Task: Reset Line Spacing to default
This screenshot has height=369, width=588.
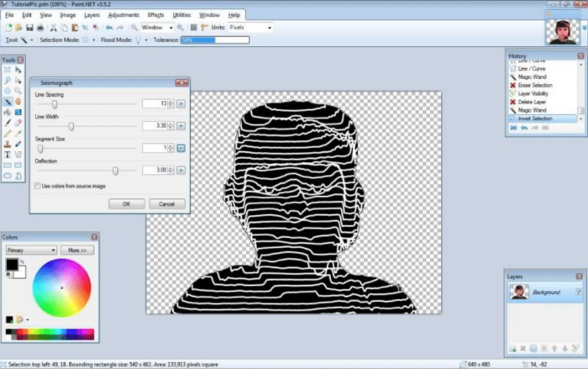Action: coord(181,103)
